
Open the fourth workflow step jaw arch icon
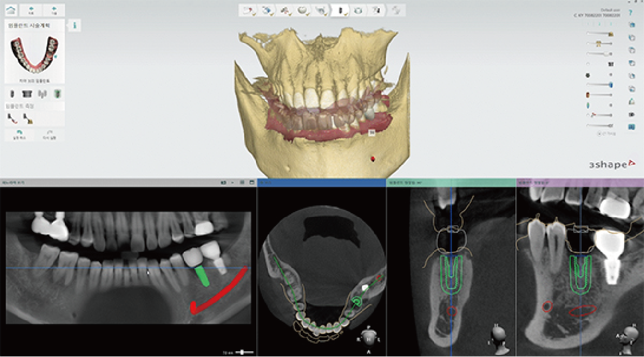pos(303,11)
